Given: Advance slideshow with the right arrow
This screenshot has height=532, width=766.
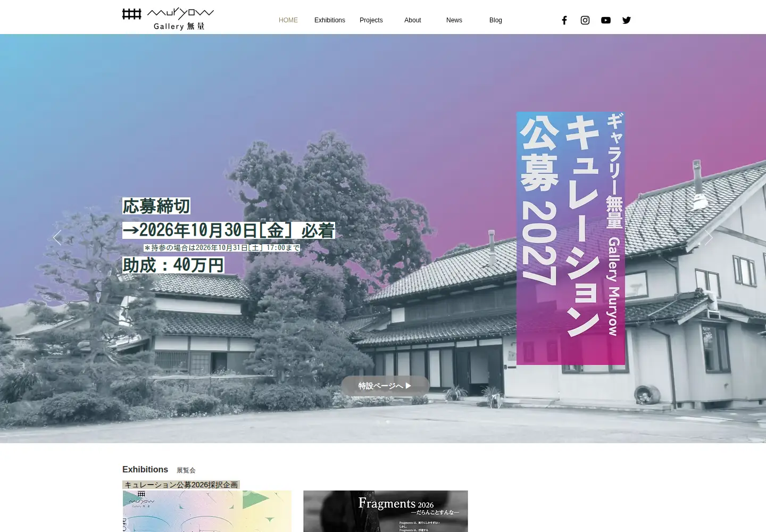Looking at the screenshot, I should click(x=708, y=238).
